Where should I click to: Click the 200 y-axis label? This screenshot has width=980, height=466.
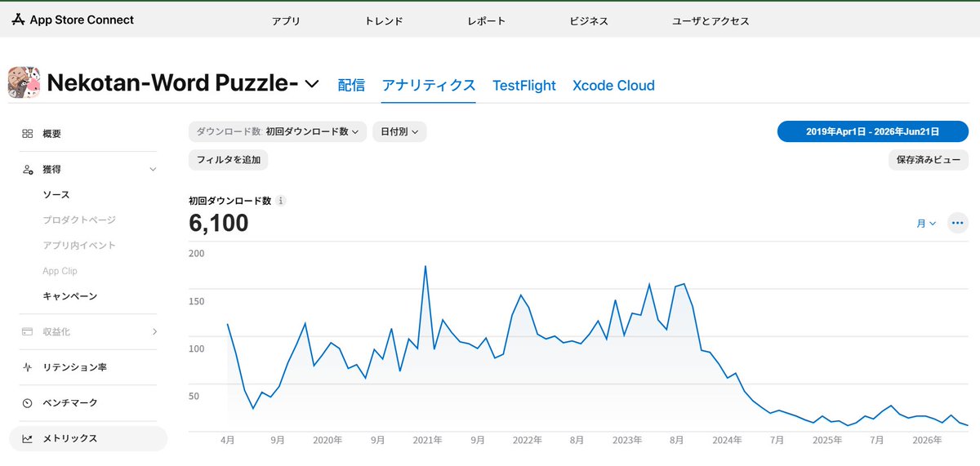pos(197,254)
